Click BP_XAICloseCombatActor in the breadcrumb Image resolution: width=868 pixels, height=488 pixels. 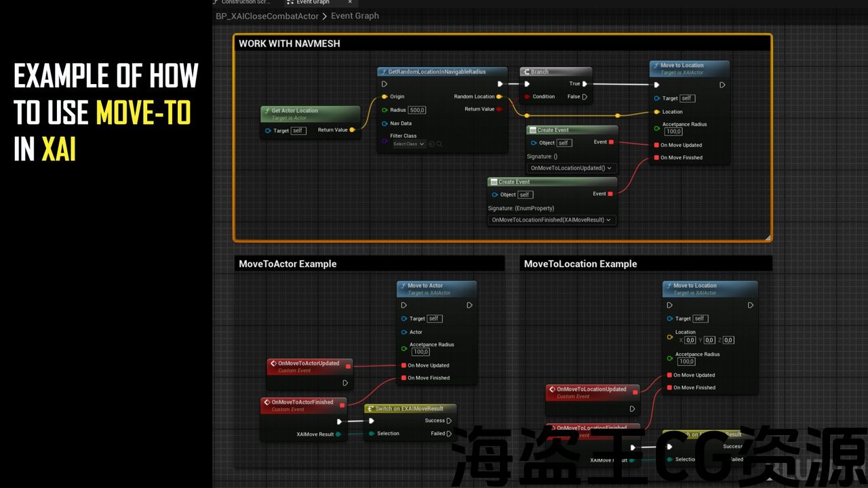(x=267, y=16)
